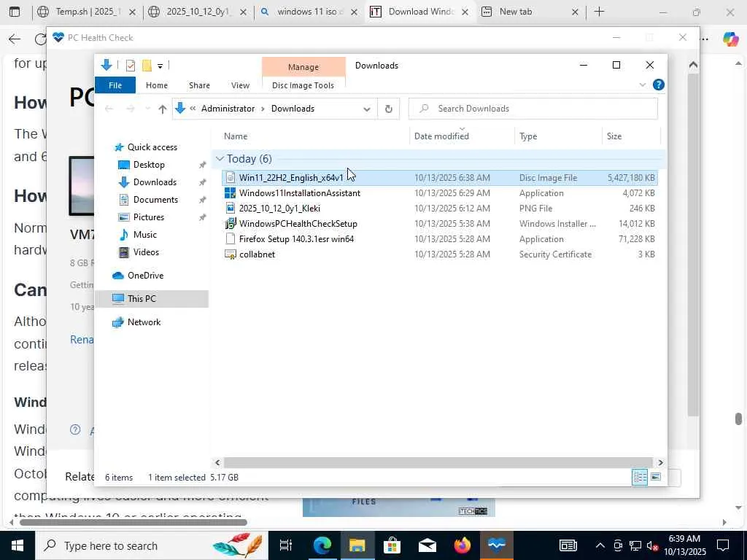Click the Explorer horizontal scrollbar
Screen dimensions: 747x560
(438, 462)
